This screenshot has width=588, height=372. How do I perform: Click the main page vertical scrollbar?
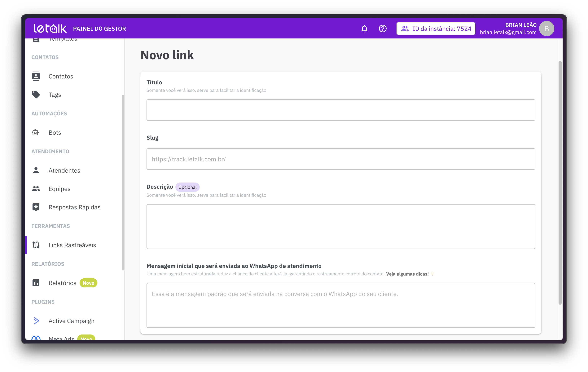[x=560, y=183]
